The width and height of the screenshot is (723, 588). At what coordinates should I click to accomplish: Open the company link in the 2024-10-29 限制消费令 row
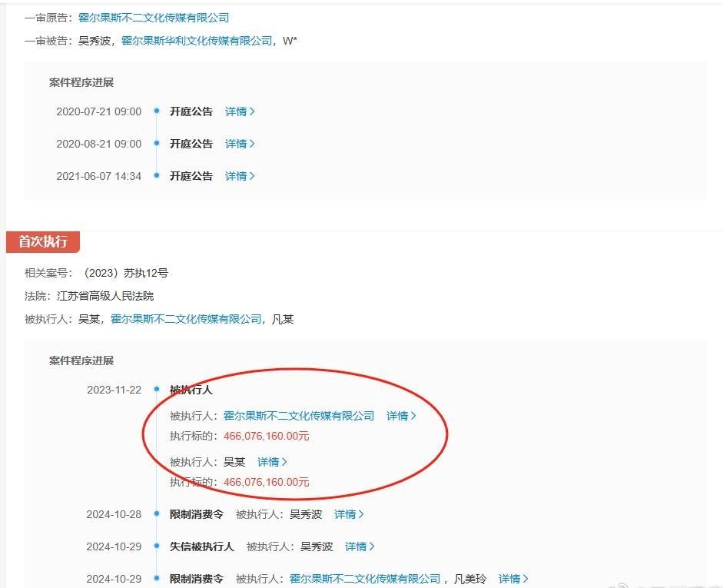[365, 579]
